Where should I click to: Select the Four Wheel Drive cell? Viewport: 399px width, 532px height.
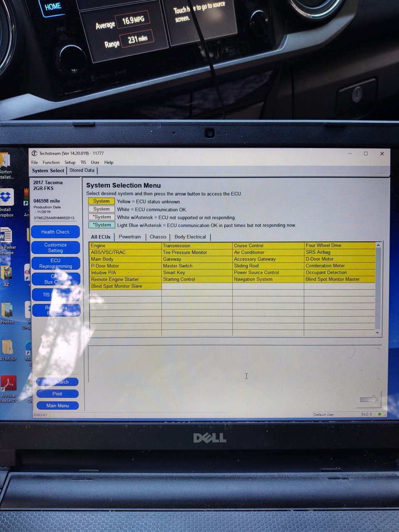(x=340, y=246)
